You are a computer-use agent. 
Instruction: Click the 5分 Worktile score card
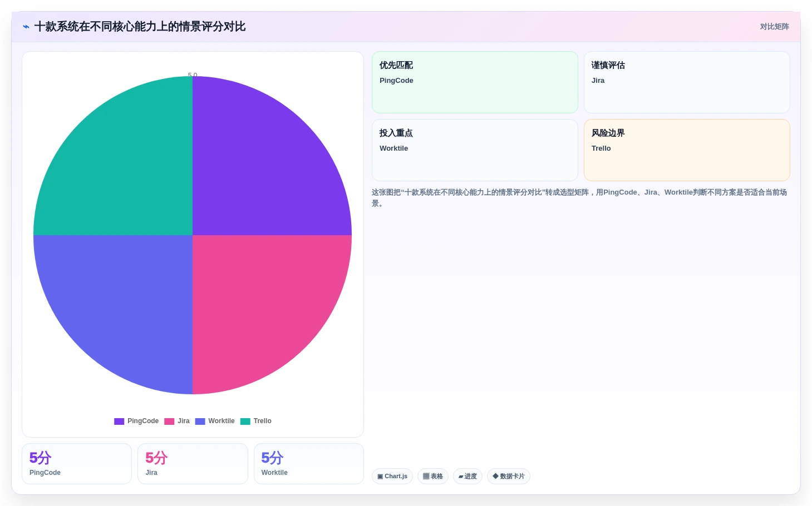(x=309, y=464)
